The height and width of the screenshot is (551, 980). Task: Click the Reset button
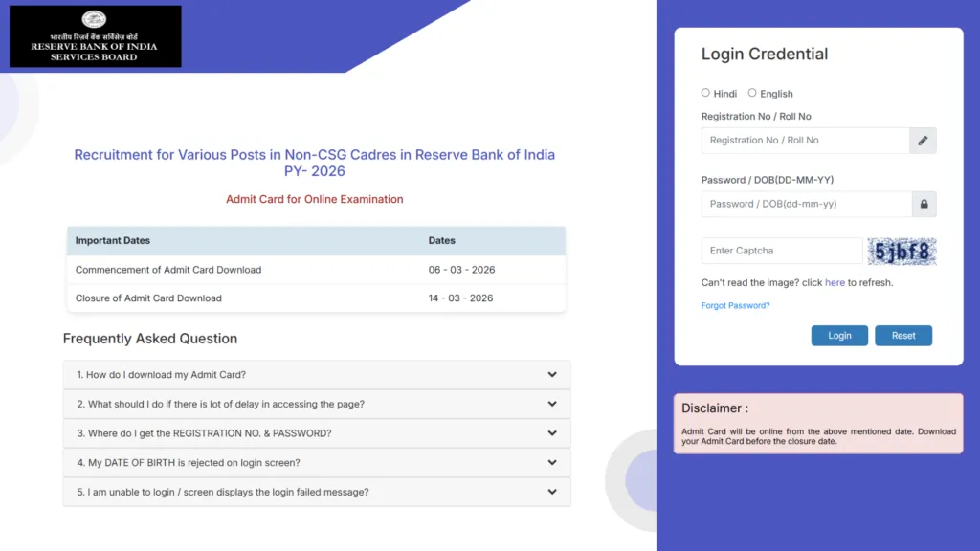902,335
